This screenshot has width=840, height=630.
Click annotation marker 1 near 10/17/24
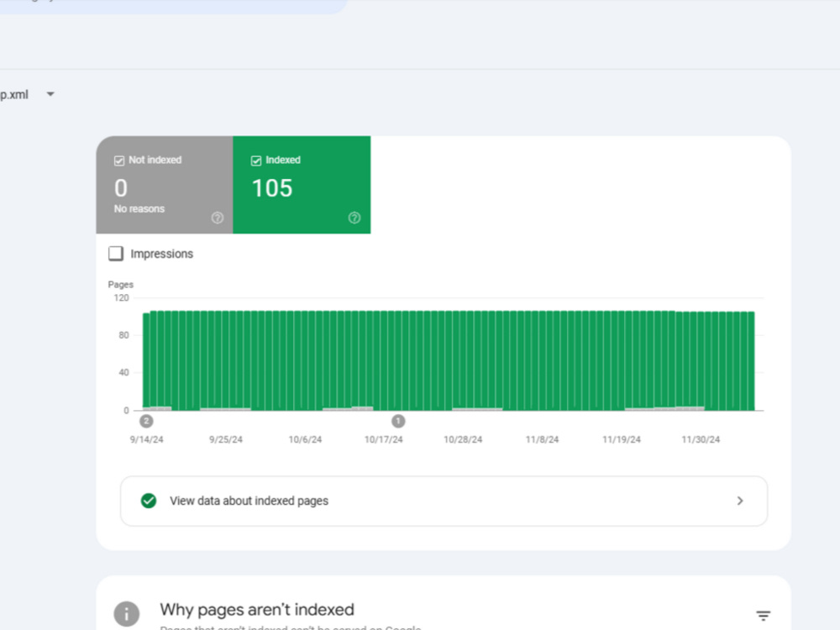[398, 421]
